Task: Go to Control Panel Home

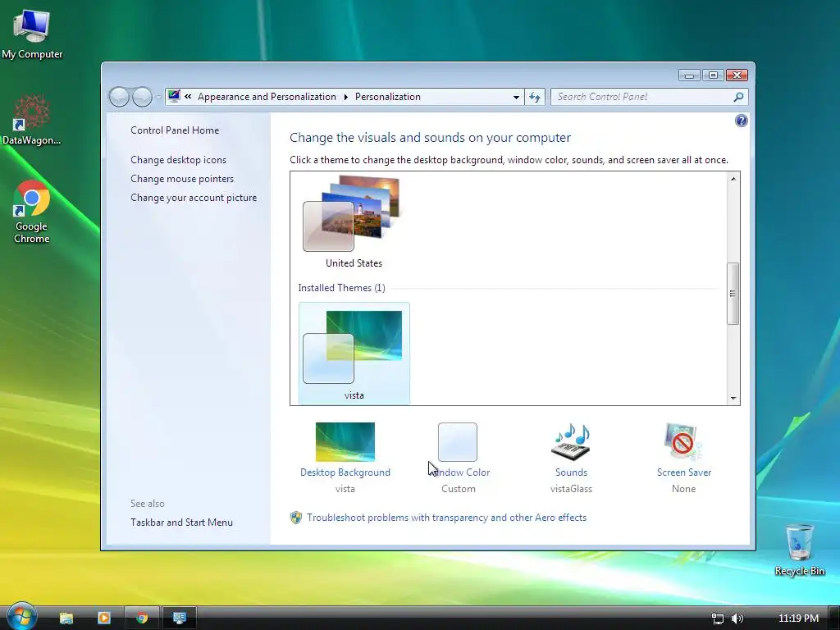Action: click(x=175, y=130)
